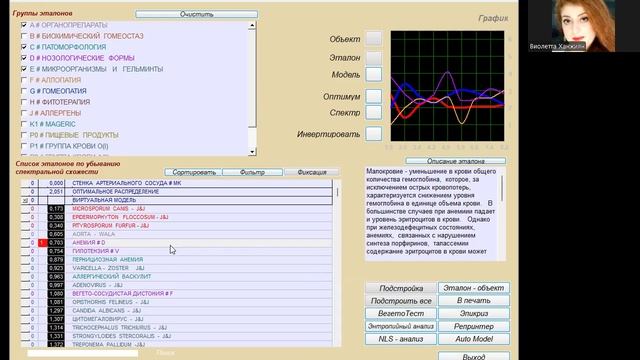Screen dimensions: 640x360
Task: Select row АЛЛЕРГИЧЕСКИЙ ВАСКУЛИТ
Action: [x=177, y=277]
